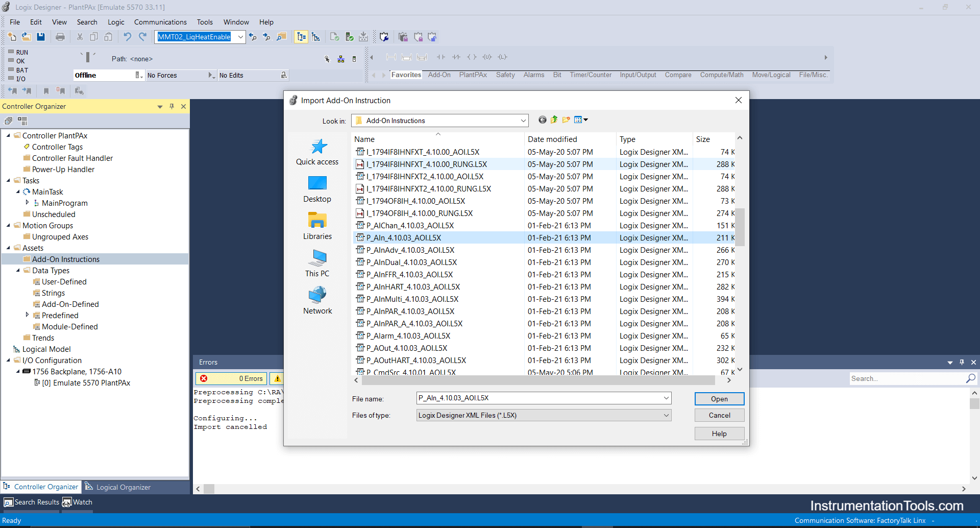Viewport: 980px width, 528px height.
Task: Save the project with the disk icon
Action: click(41, 37)
